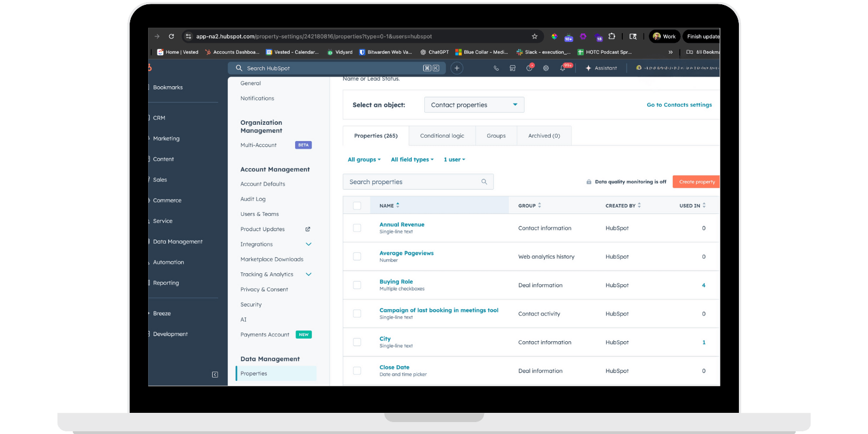
Task: Sort the table by CREATED BY column
Action: click(623, 206)
